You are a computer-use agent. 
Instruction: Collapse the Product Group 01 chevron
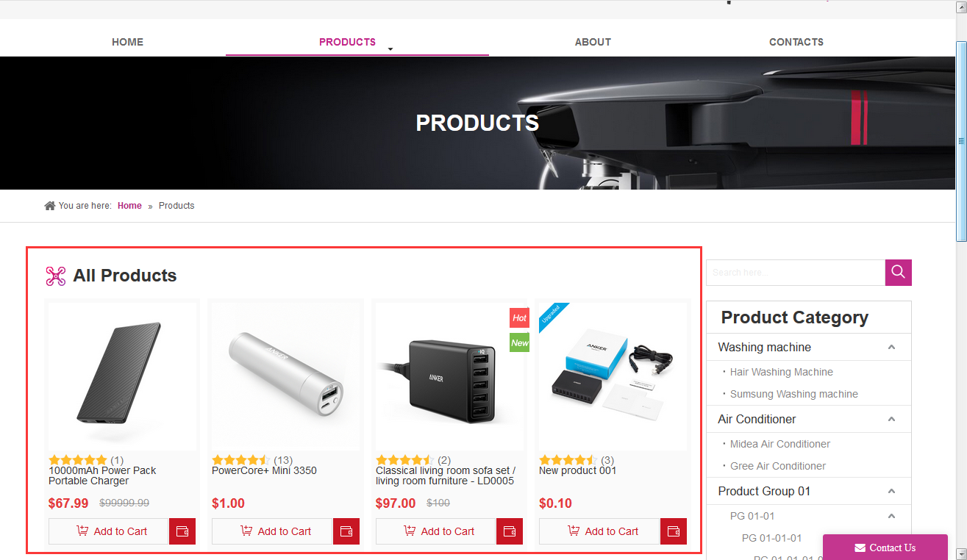click(x=891, y=491)
